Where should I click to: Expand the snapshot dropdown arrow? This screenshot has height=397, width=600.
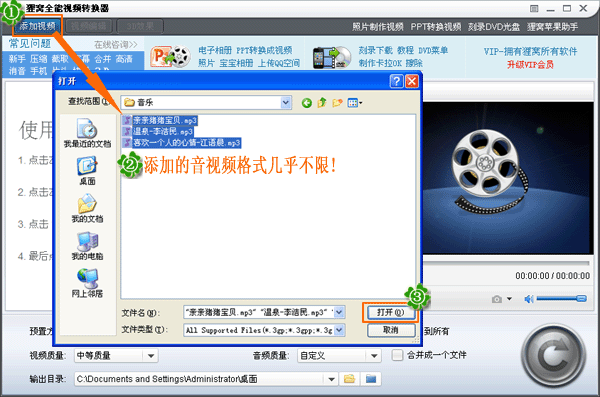point(509,299)
